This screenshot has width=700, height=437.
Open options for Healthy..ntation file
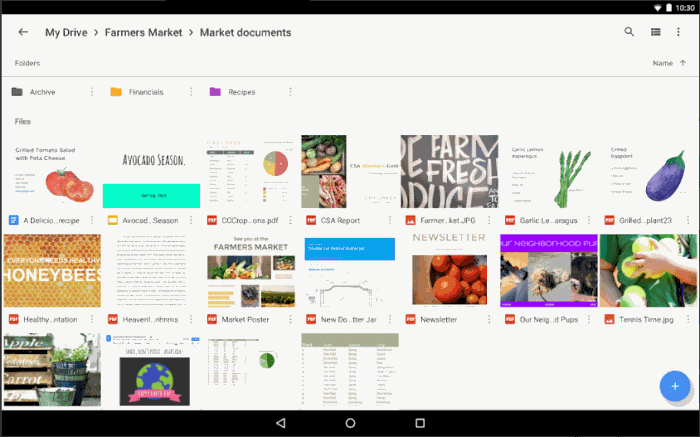coord(92,319)
